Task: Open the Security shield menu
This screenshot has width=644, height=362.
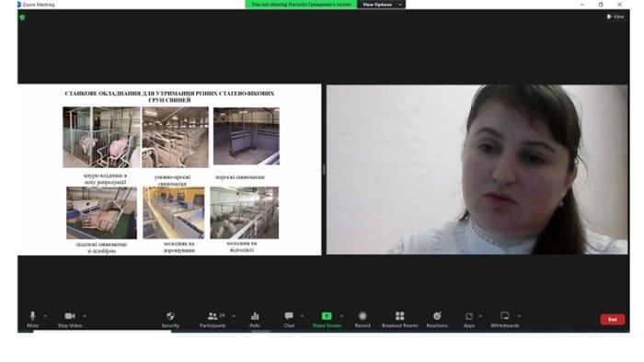Action: [170, 320]
